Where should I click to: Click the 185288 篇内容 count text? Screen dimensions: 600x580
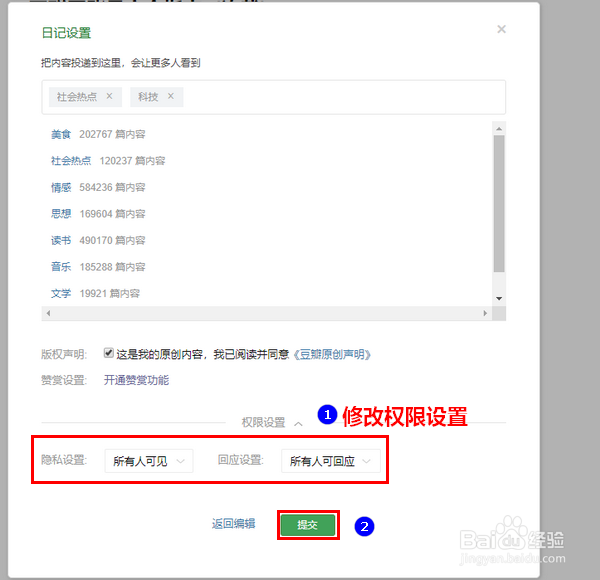pos(112,267)
